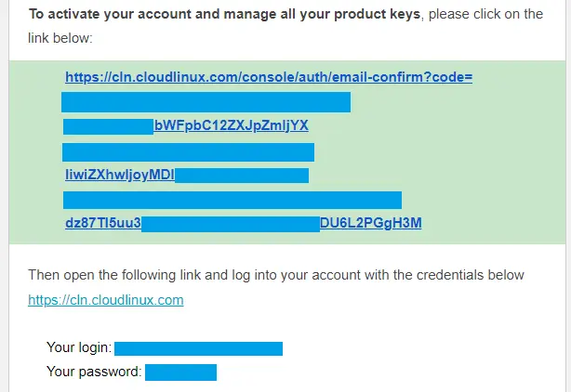This screenshot has width=571, height=392.
Task: Open the email-confirm activation link
Action: 269,76
